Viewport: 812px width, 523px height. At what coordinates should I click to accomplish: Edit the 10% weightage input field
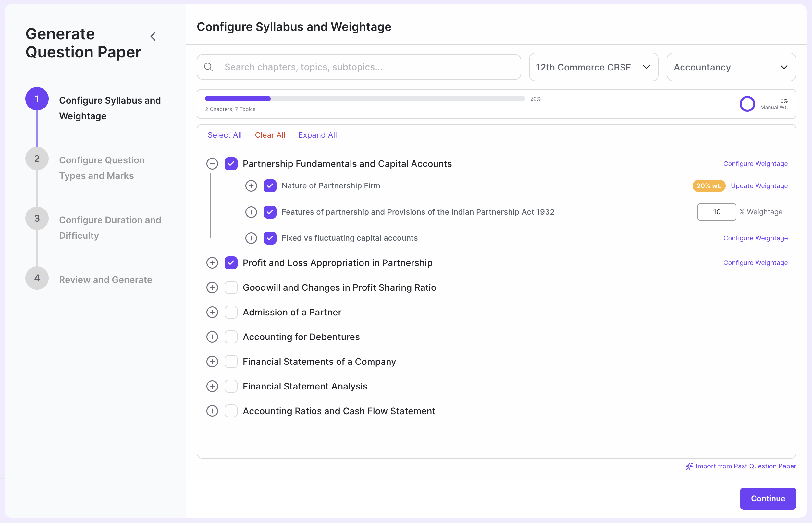pyautogui.click(x=716, y=211)
